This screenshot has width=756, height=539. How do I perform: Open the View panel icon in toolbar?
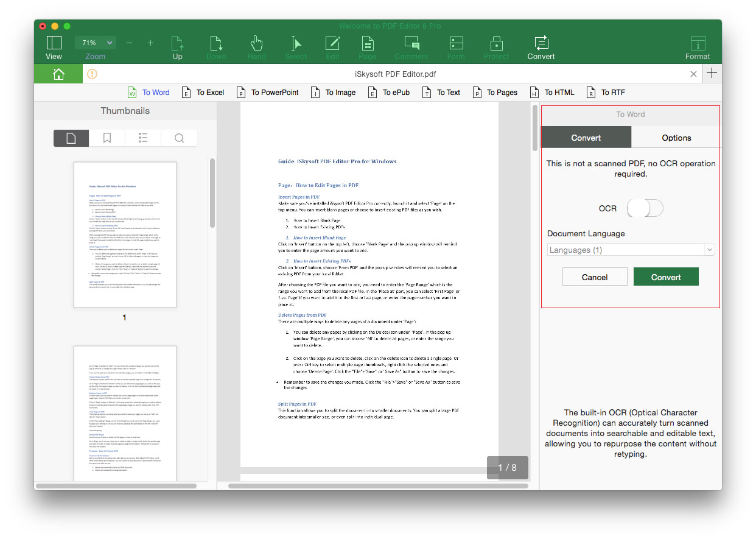54,43
